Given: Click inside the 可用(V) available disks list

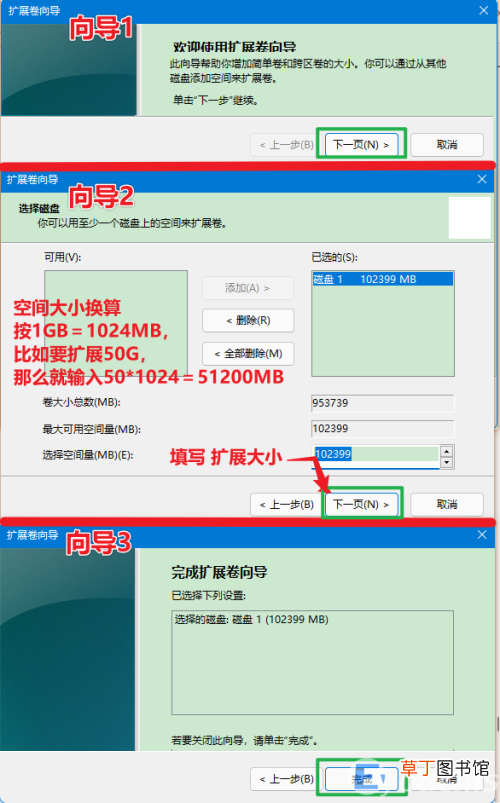Looking at the screenshot, I should 116,324.
